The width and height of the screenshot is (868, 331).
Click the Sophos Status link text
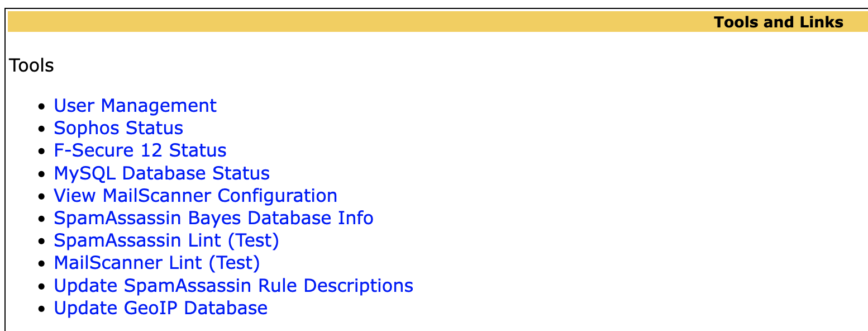pyautogui.click(x=118, y=128)
